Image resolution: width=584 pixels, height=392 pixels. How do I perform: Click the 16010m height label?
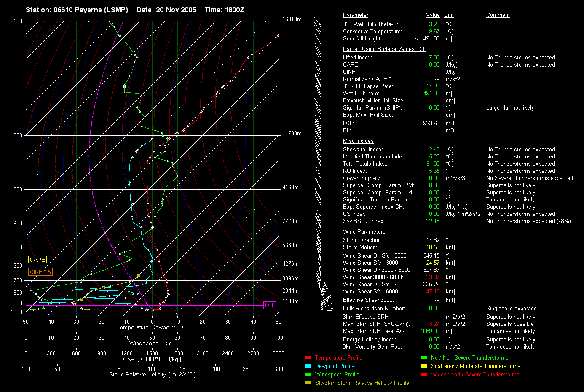(292, 19)
